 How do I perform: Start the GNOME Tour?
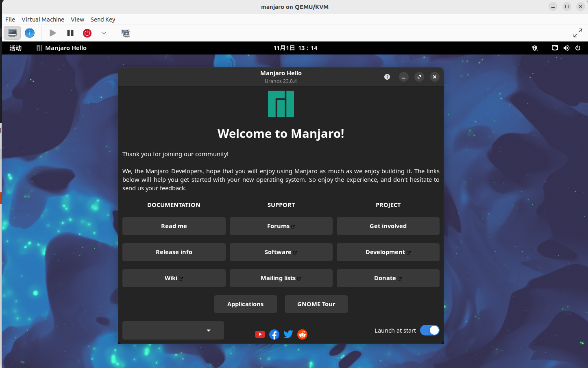point(316,304)
